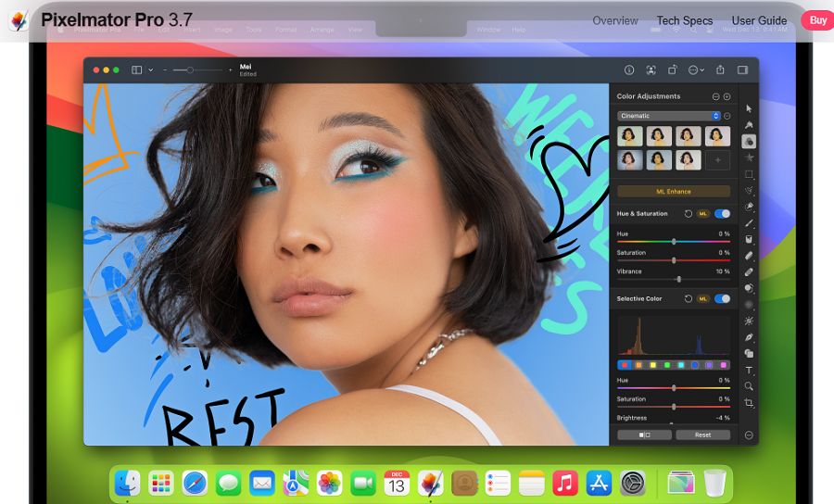Select the Paint brush tool
This screenshot has width=834, height=504.
point(749,223)
